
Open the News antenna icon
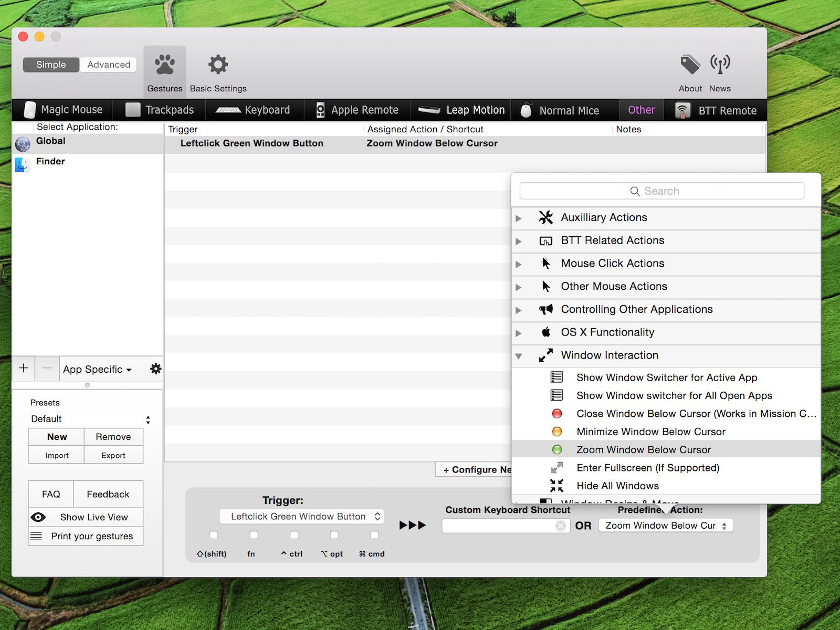point(720,65)
